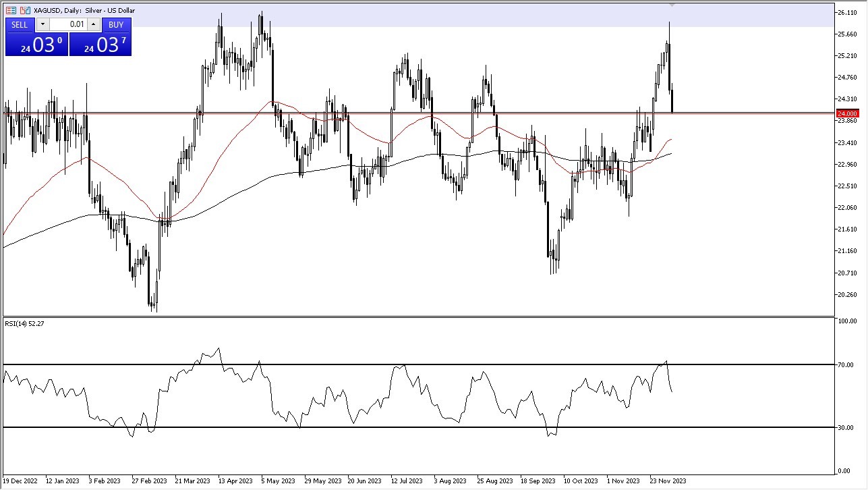The width and height of the screenshot is (868, 490).
Task: Decrease lot volume with the down arrow
Action: point(42,24)
